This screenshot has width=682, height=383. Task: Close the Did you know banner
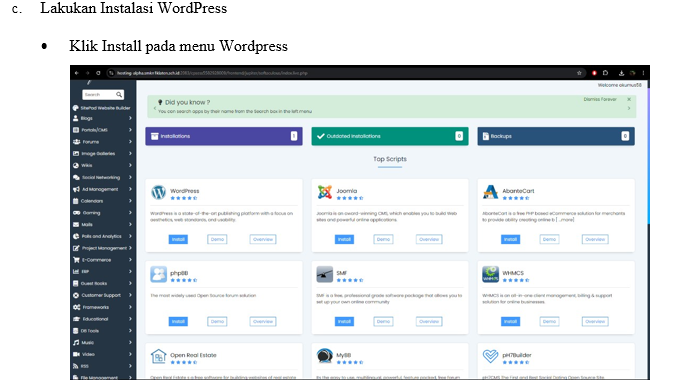[629, 100]
